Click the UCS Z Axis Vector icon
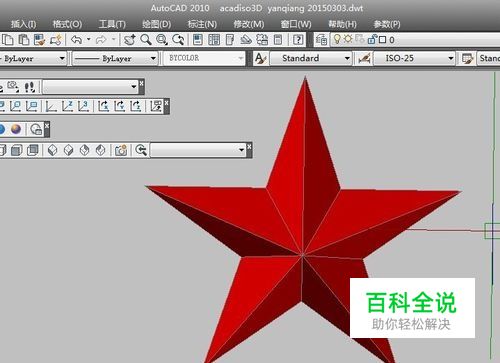500x363 pixels. [68, 106]
